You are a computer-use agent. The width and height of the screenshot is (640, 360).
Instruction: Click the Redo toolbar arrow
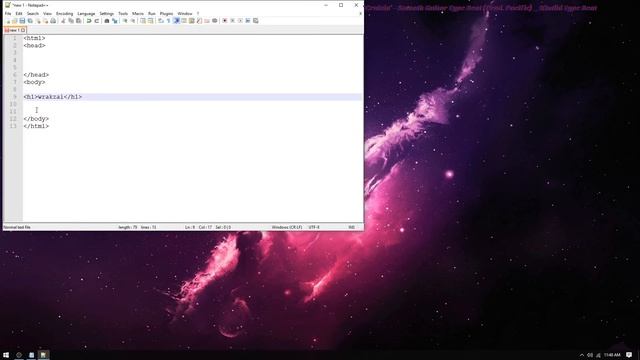pos(97,21)
